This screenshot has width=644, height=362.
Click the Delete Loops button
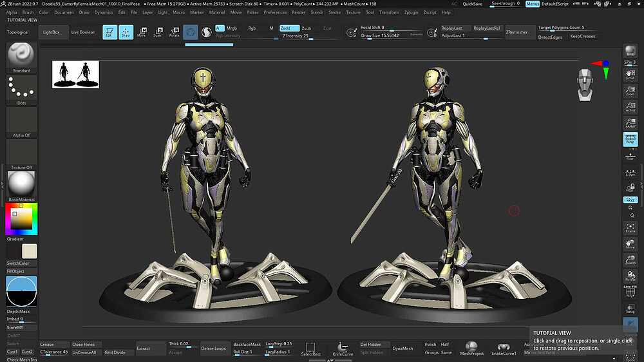click(213, 348)
